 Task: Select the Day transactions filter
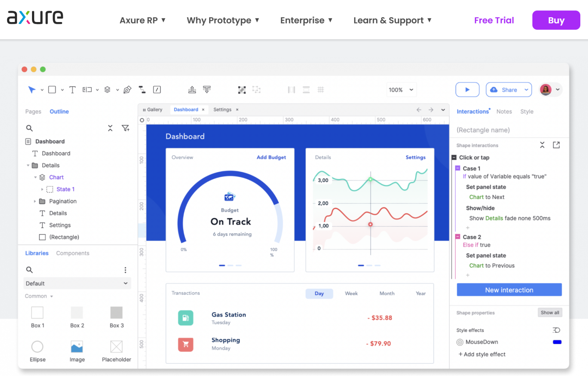(319, 293)
